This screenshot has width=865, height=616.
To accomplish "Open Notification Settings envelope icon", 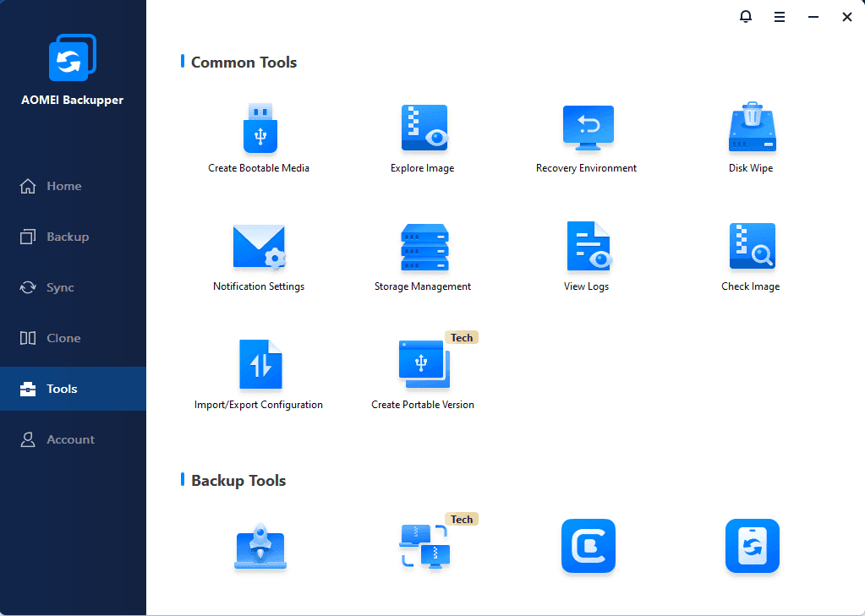I will [x=260, y=247].
